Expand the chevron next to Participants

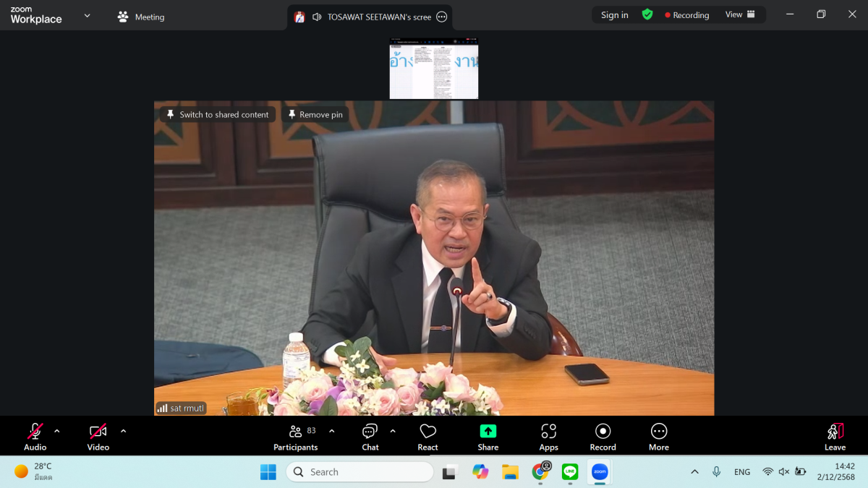click(331, 431)
